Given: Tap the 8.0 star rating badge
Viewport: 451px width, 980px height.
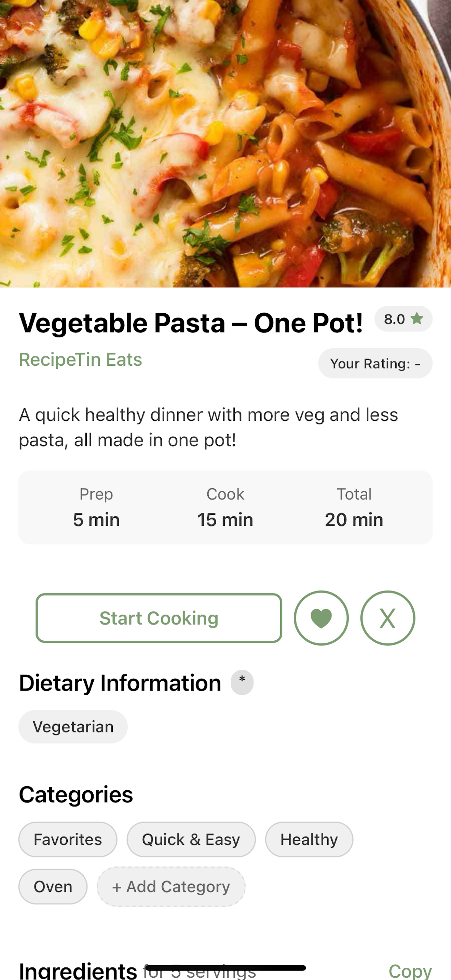Looking at the screenshot, I should [403, 319].
